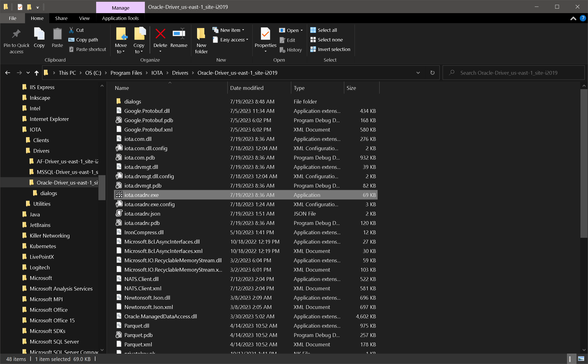Open Customize Quick Access Toolbar dropdown
The height and width of the screenshot is (364, 588).
[37, 7]
